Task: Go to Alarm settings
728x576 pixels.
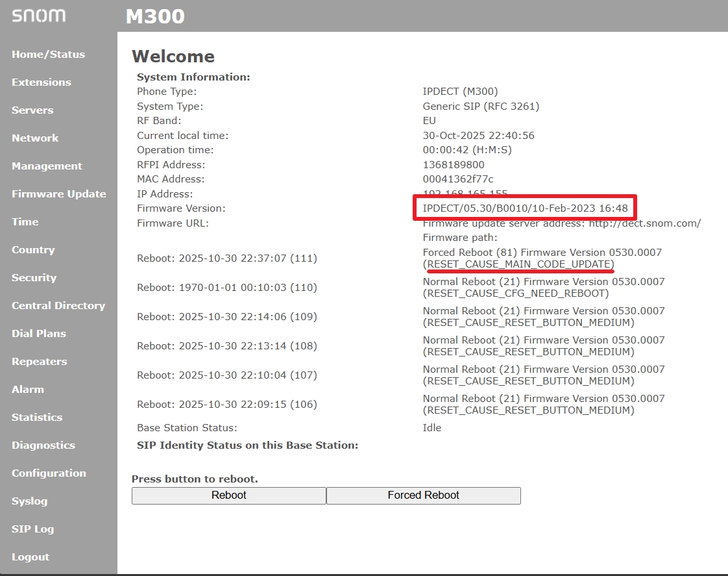Action: pyautogui.click(x=28, y=389)
